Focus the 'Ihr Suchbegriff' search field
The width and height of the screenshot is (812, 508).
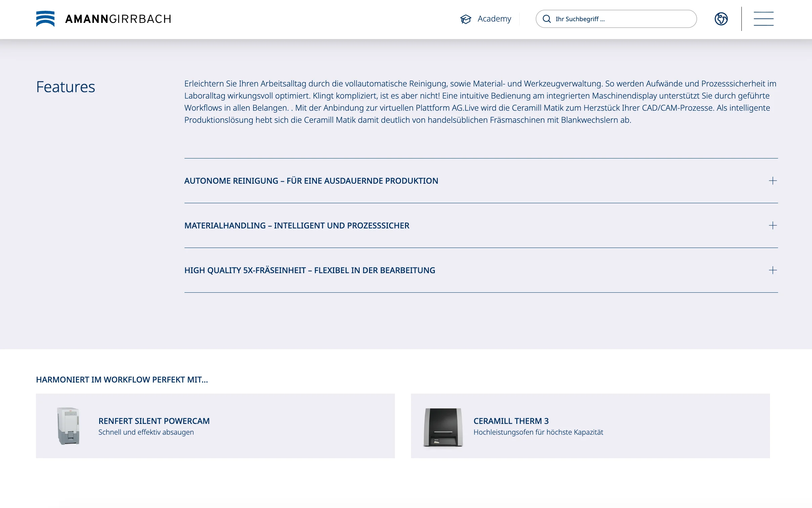point(616,19)
